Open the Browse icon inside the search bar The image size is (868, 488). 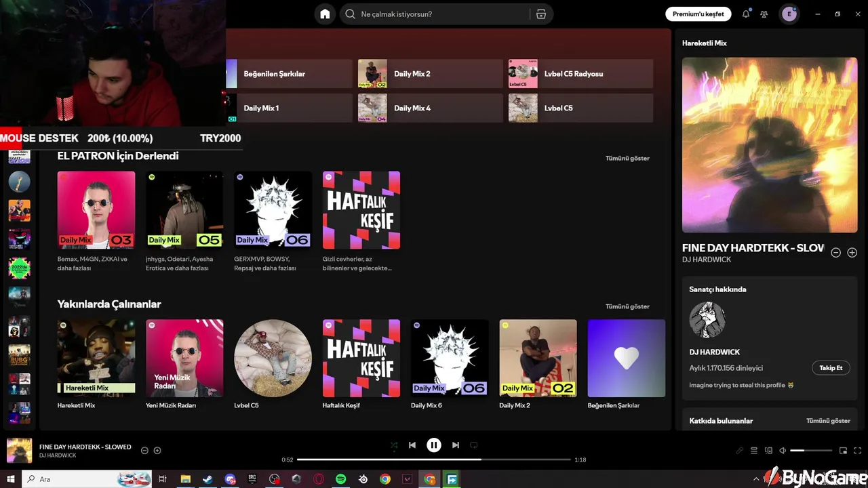coord(540,14)
